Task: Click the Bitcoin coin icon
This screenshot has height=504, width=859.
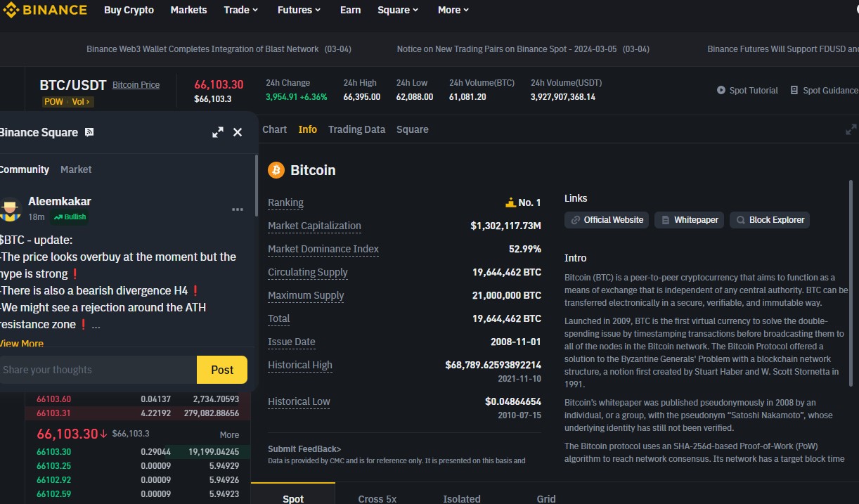Action: point(276,170)
